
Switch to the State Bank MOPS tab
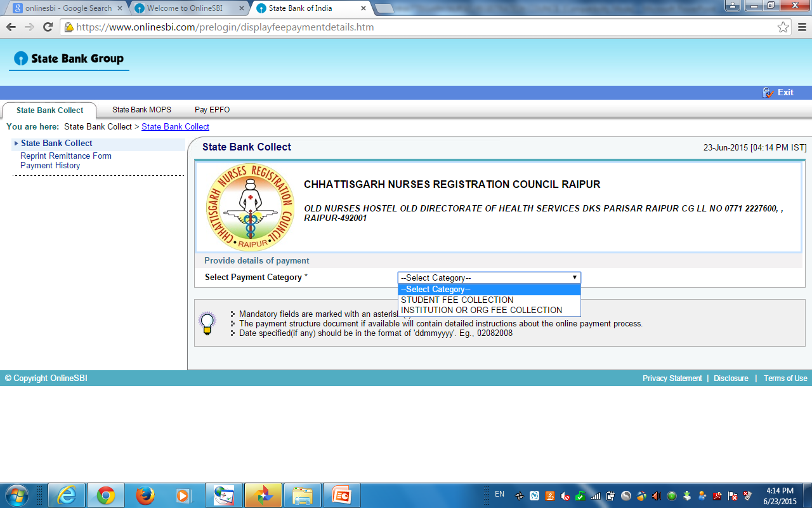click(x=141, y=110)
